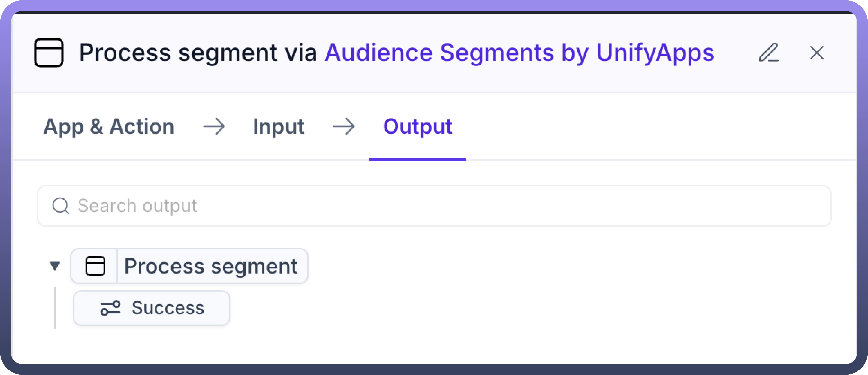Collapse the Process segment tree node

[55, 266]
